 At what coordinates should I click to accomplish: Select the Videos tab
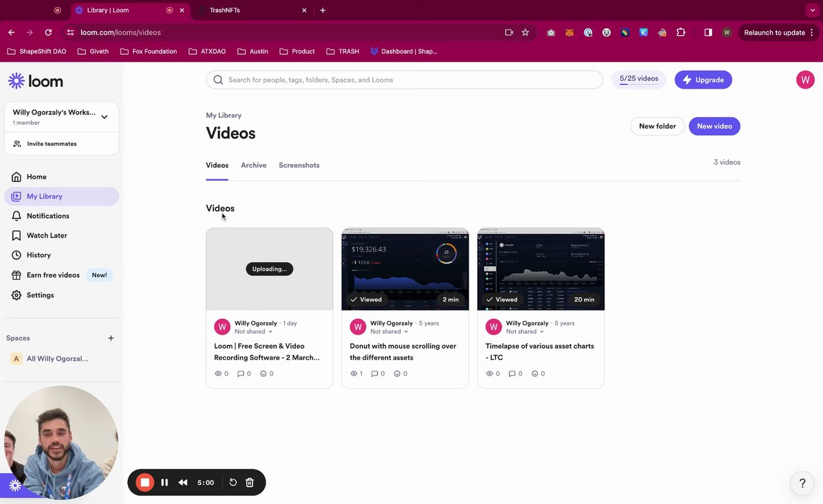pyautogui.click(x=217, y=165)
